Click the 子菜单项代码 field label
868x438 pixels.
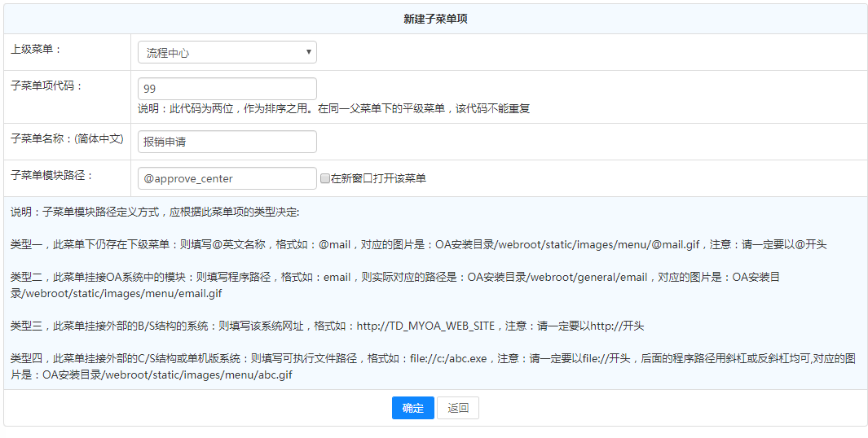[x=46, y=85]
